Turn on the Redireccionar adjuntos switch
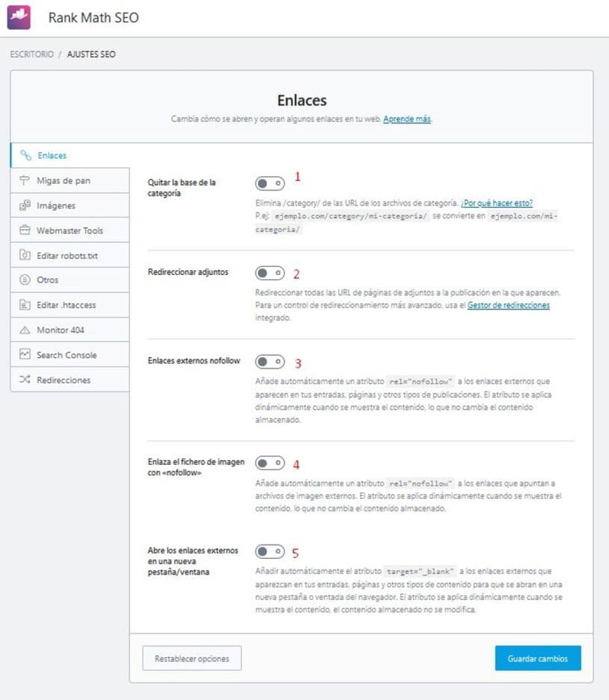 [270, 273]
